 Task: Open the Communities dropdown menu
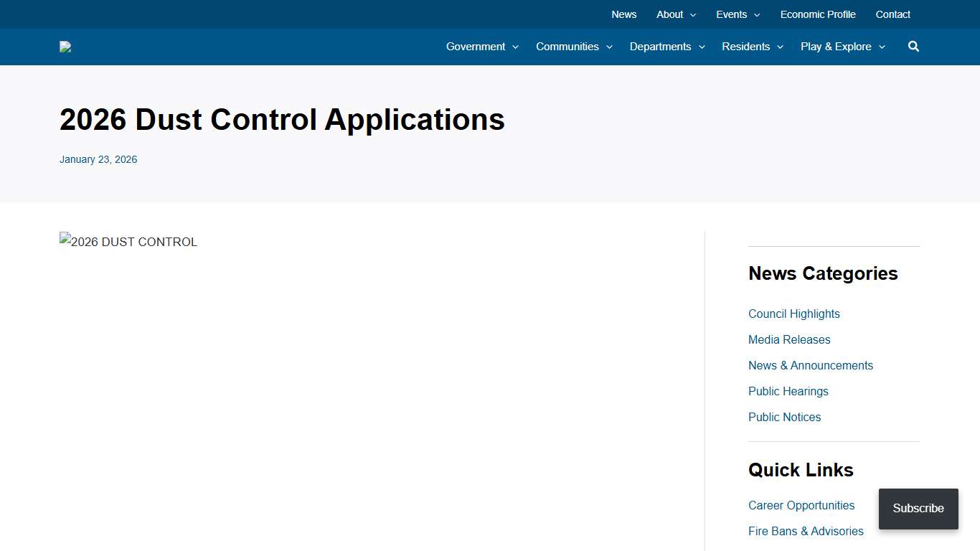(574, 47)
